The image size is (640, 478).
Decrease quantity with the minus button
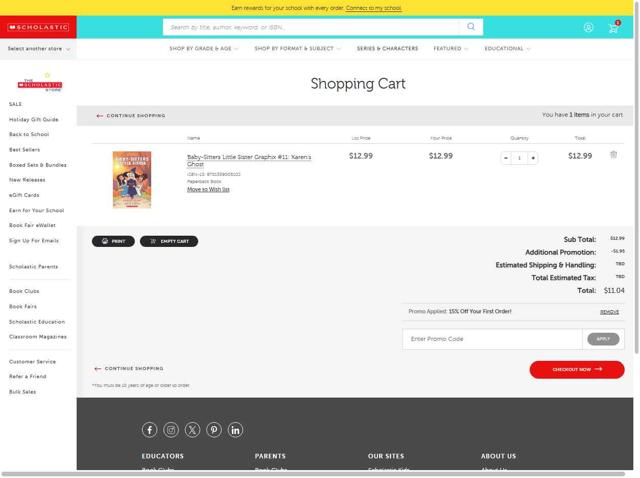click(506, 158)
